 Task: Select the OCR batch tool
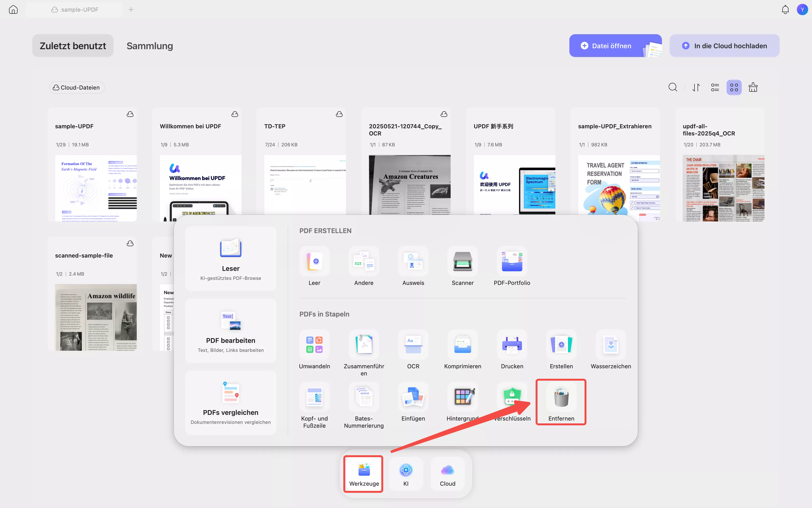(413, 345)
